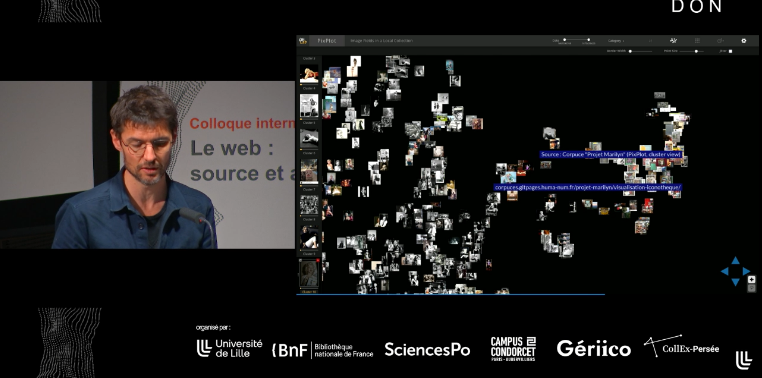Image resolution: width=762 pixels, height=378 pixels.
Task: Click the bright green image in the plot
Action: pyautogui.click(x=441, y=118)
